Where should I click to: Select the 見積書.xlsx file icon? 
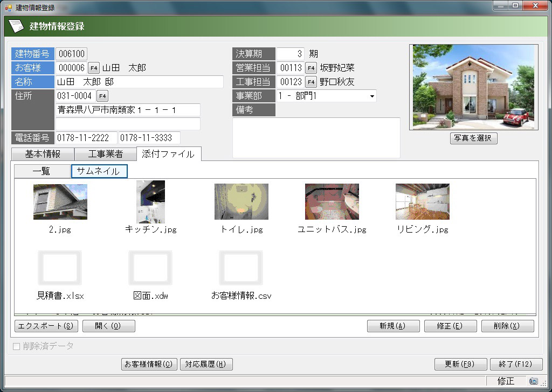(60, 268)
